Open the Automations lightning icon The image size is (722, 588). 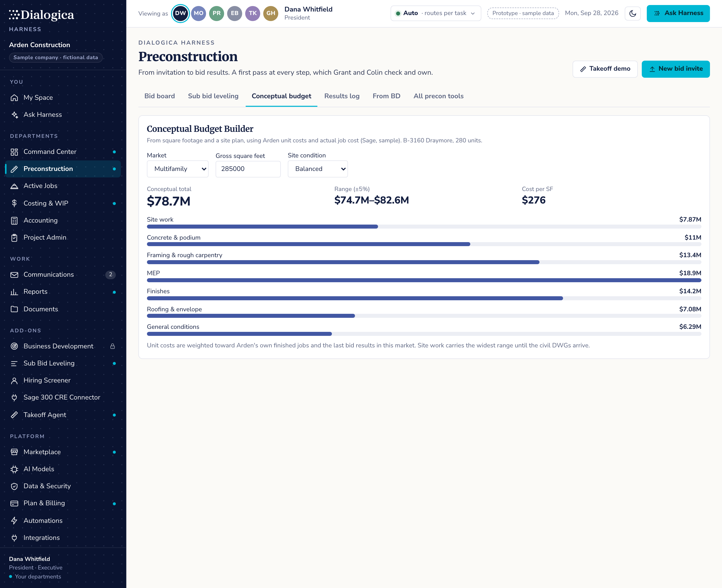[x=14, y=521]
